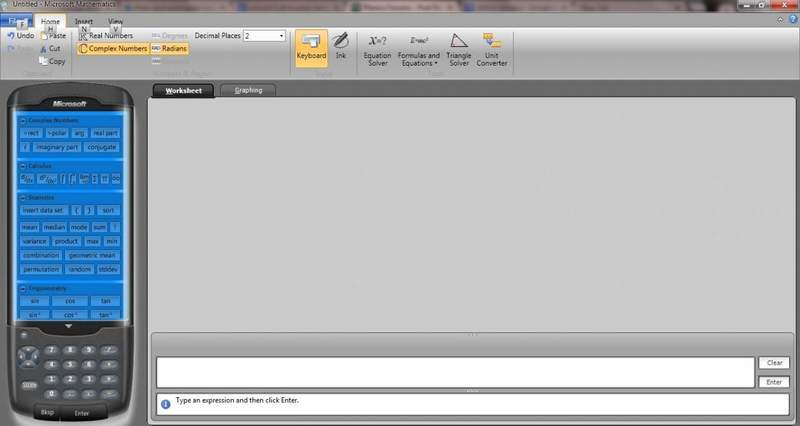This screenshot has width=800, height=426.
Task: Open the File menu
Action: (x=16, y=21)
